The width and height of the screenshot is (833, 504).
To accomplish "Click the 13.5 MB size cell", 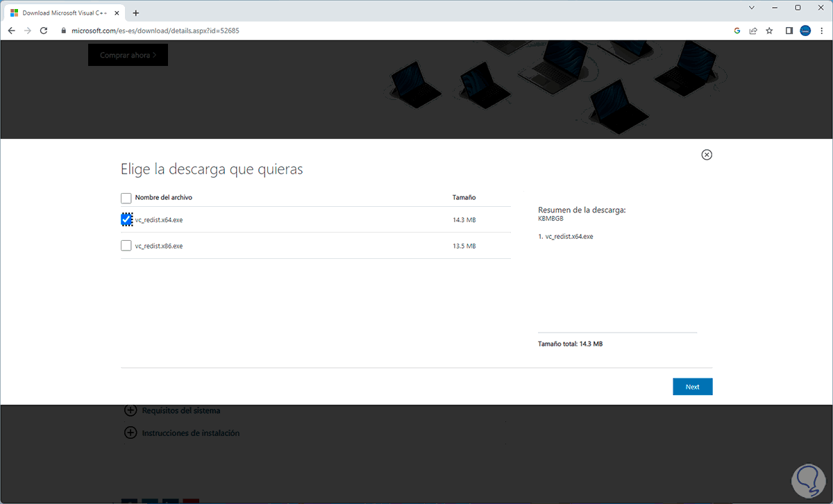I will pos(464,246).
